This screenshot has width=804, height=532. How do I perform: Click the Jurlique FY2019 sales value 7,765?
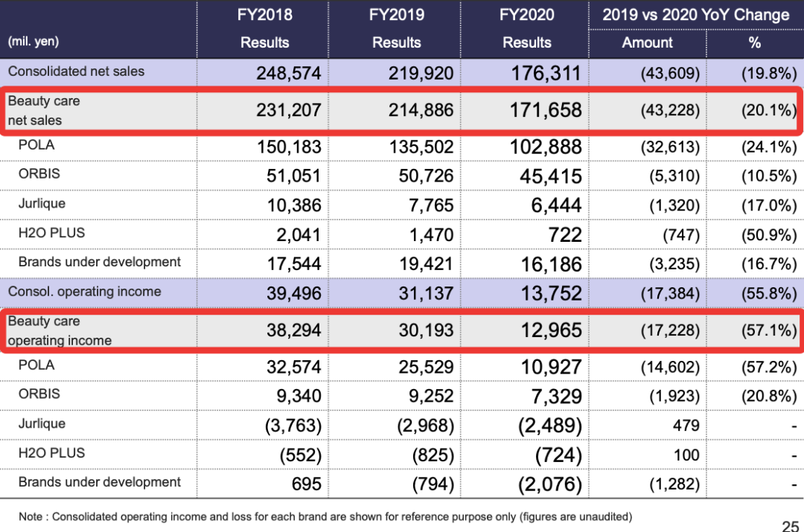[431, 205]
